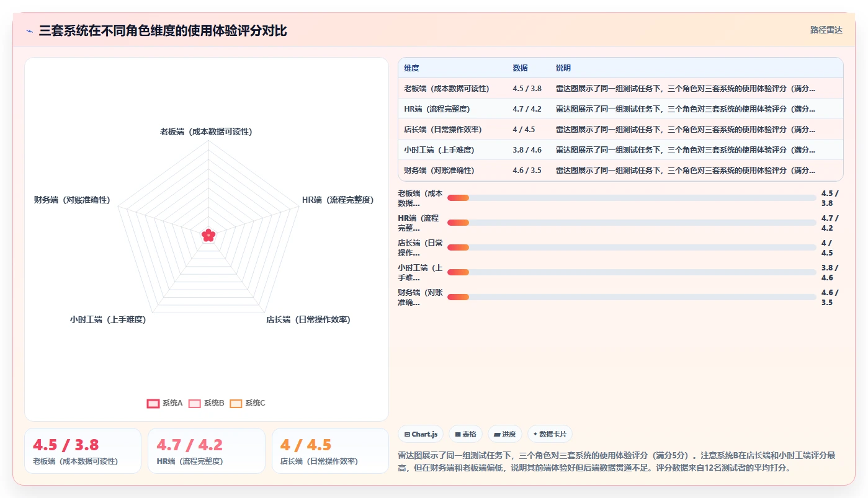Click the 财务端（对账准确性） radar axis label

tap(72, 200)
